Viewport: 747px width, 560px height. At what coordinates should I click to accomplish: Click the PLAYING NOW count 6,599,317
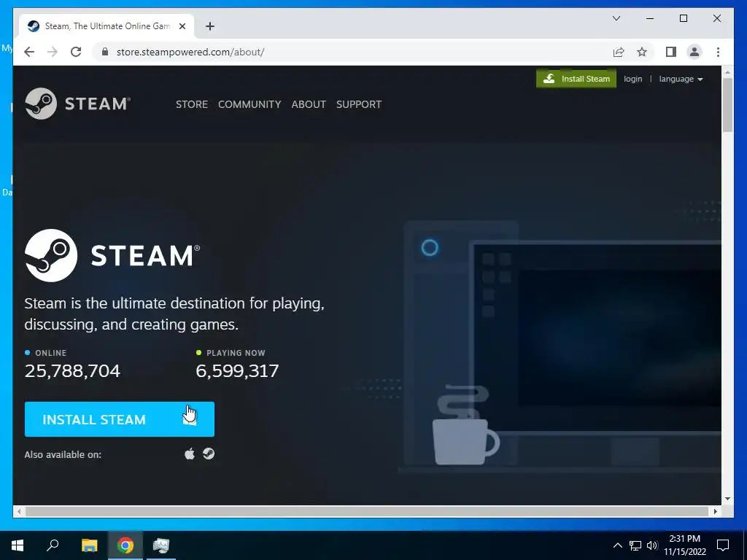coord(237,371)
